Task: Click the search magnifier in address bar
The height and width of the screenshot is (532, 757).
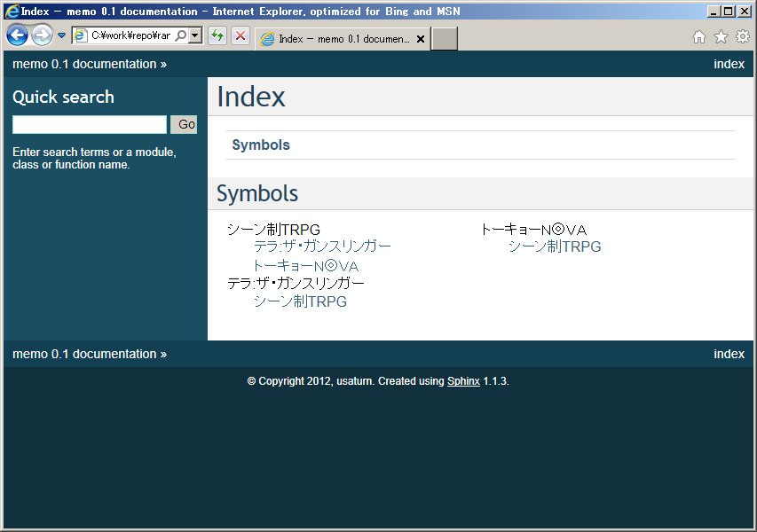Action: pyautogui.click(x=181, y=35)
